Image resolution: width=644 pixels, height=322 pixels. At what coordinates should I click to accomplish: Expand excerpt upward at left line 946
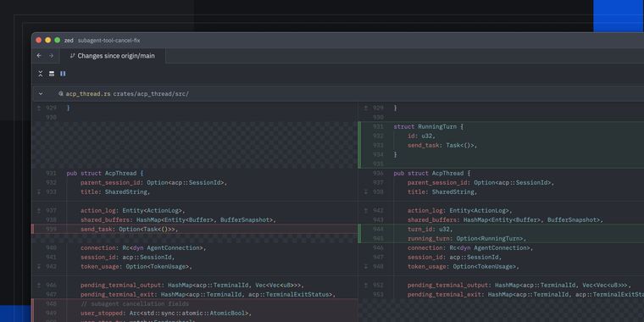tap(39, 285)
